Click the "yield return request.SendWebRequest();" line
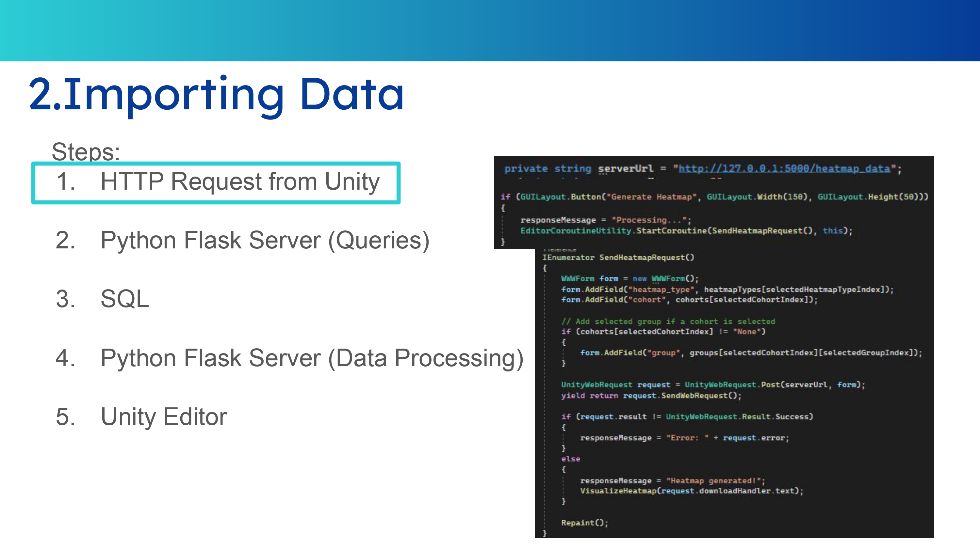The height and width of the screenshot is (551, 980). 651,396
